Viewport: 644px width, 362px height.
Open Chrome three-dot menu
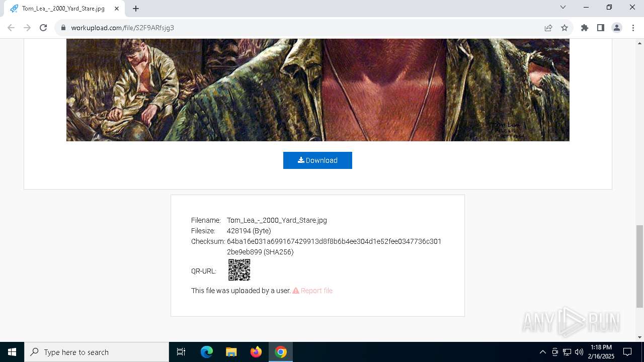(633, 28)
